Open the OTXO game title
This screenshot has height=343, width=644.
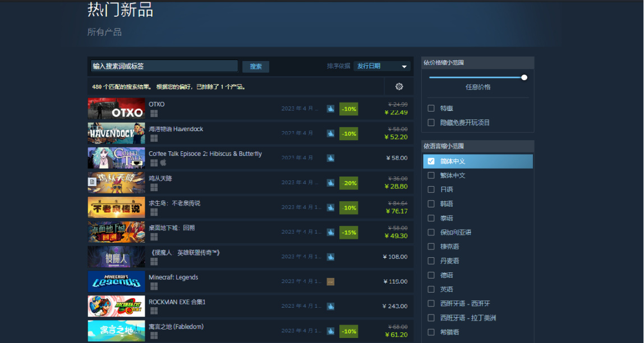coord(157,104)
